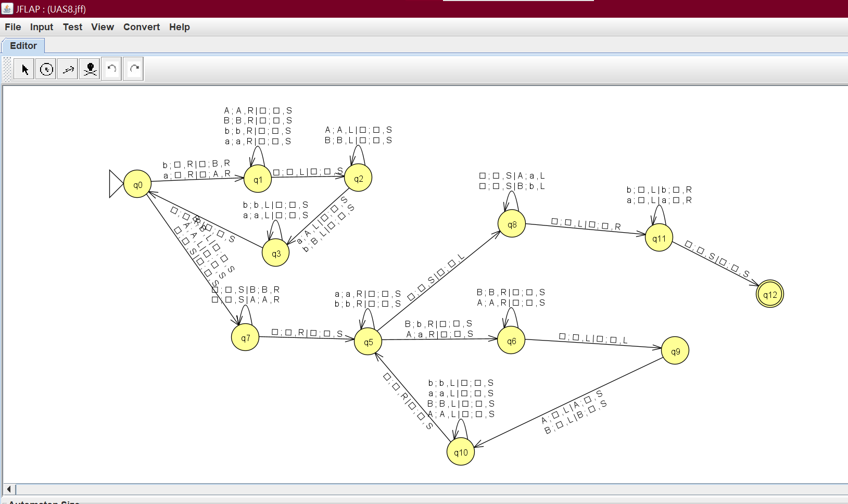The width and height of the screenshot is (848, 504).
Task: Open the Test menu
Action: pyautogui.click(x=72, y=27)
